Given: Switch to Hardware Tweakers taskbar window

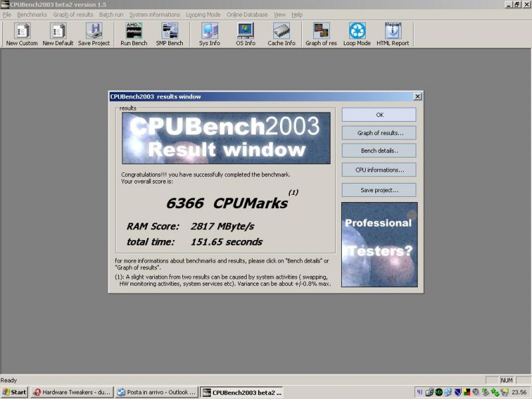Looking at the screenshot, I should (x=72, y=392).
